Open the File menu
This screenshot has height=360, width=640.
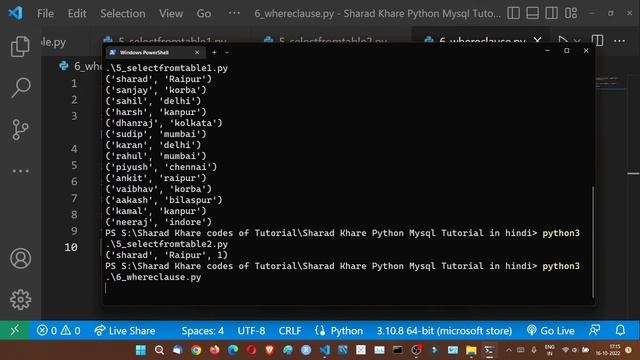pos(45,13)
